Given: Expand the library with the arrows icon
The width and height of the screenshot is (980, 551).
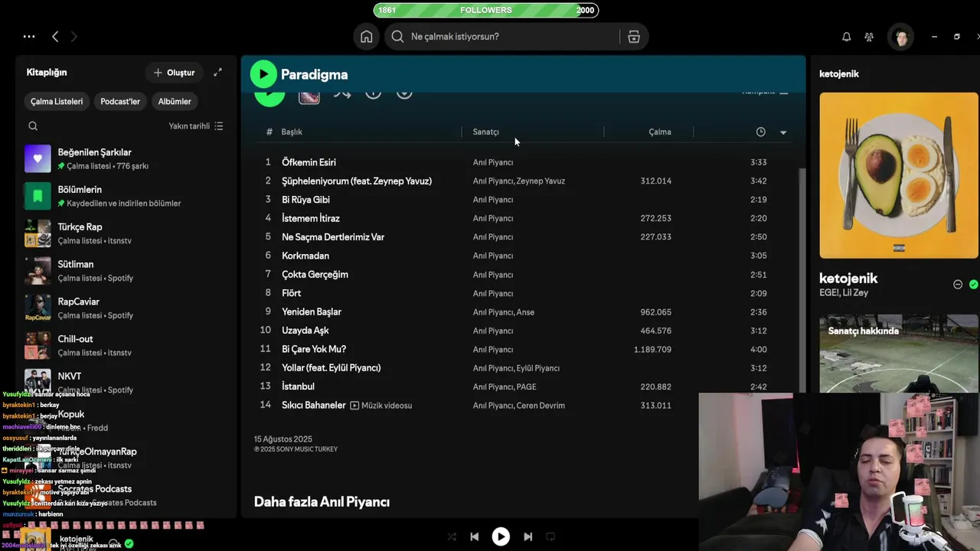Looking at the screenshot, I should point(217,72).
